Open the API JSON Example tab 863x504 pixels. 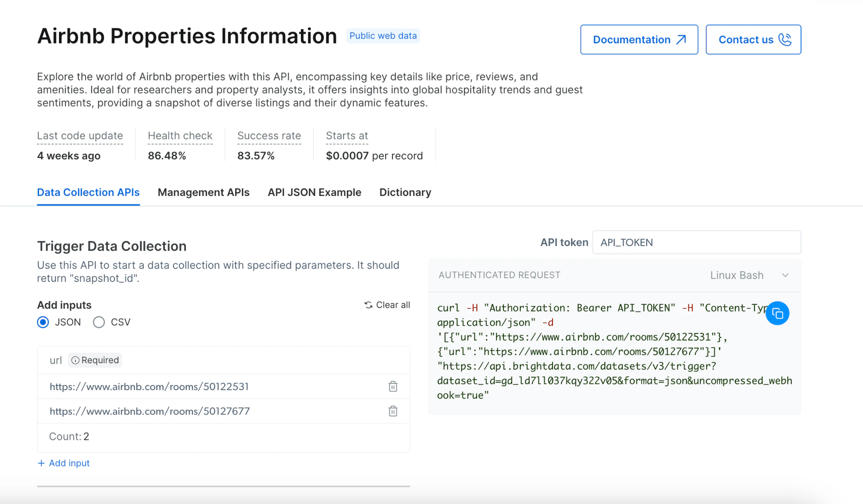click(314, 192)
